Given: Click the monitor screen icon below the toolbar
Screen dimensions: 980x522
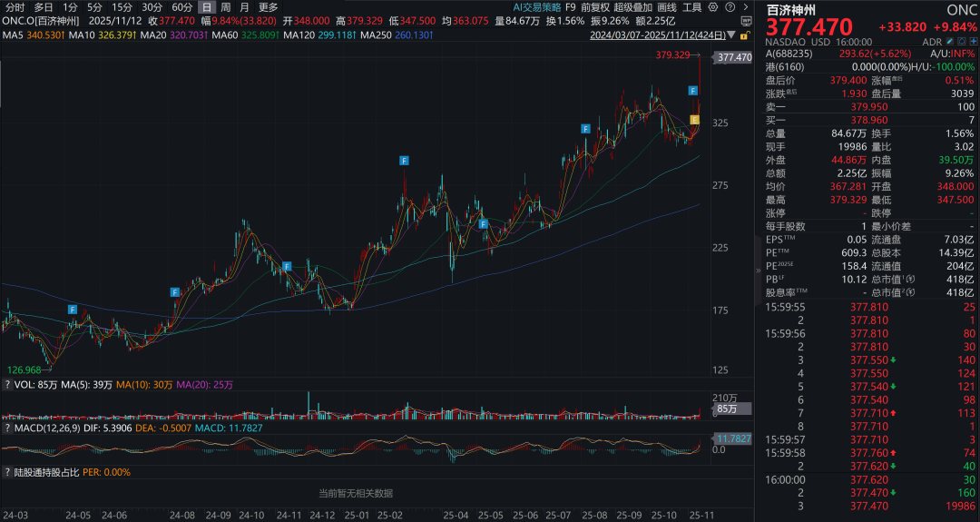Looking at the screenshot, I should tap(746, 21).
